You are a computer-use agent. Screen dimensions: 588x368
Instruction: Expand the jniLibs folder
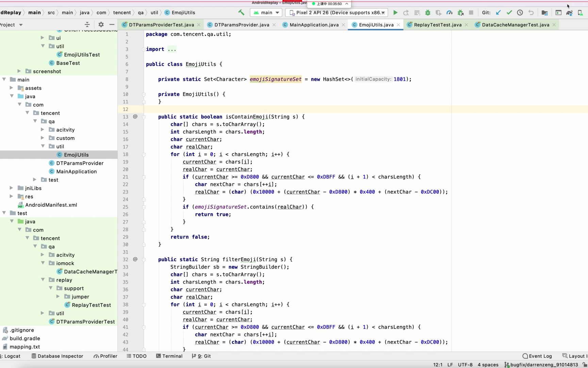pos(11,188)
